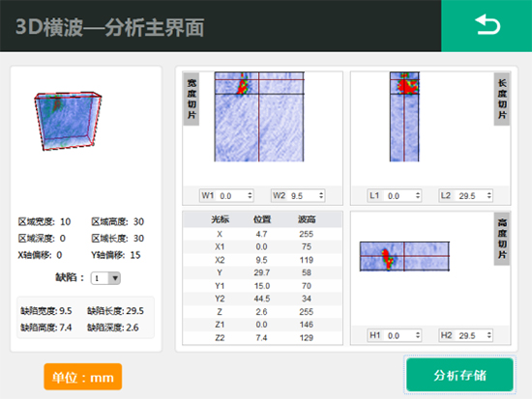Click the H2 spinner arrows
Viewport: 532px width, 399px height.
tap(488, 335)
